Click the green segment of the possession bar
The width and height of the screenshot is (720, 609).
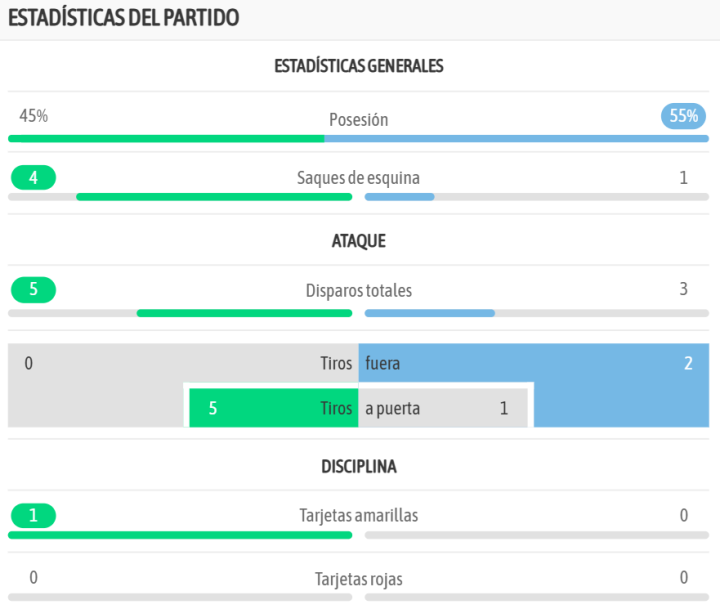[x=166, y=138]
